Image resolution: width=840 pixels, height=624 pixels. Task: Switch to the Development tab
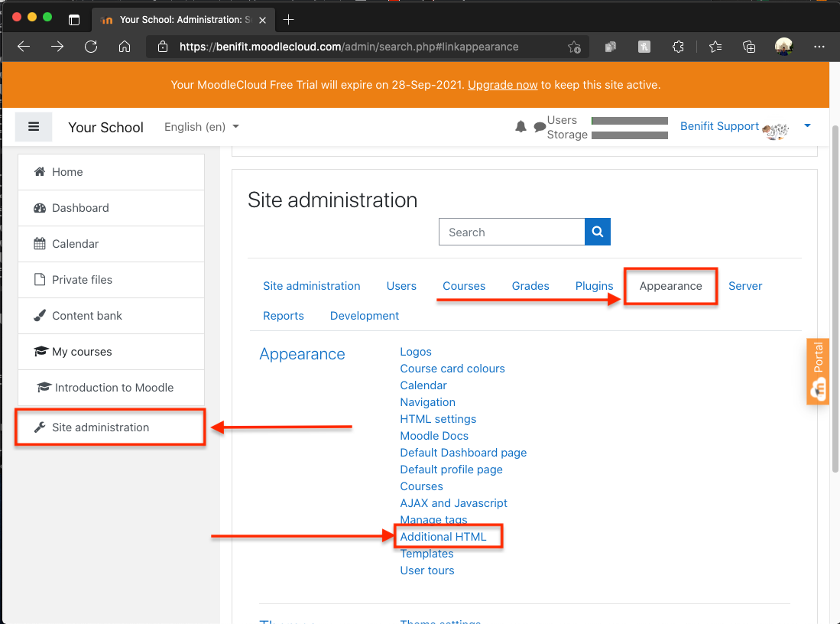tap(365, 316)
